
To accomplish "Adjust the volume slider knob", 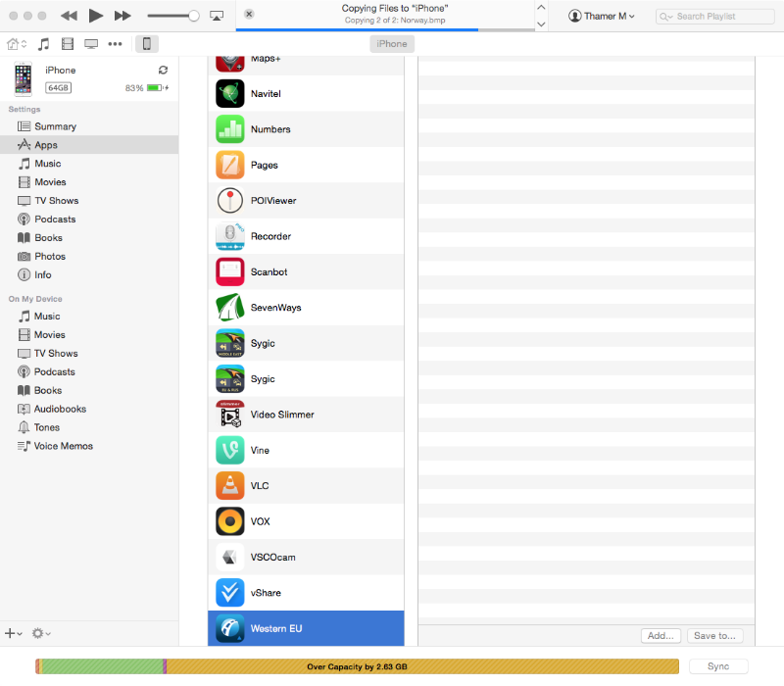I will [193, 16].
